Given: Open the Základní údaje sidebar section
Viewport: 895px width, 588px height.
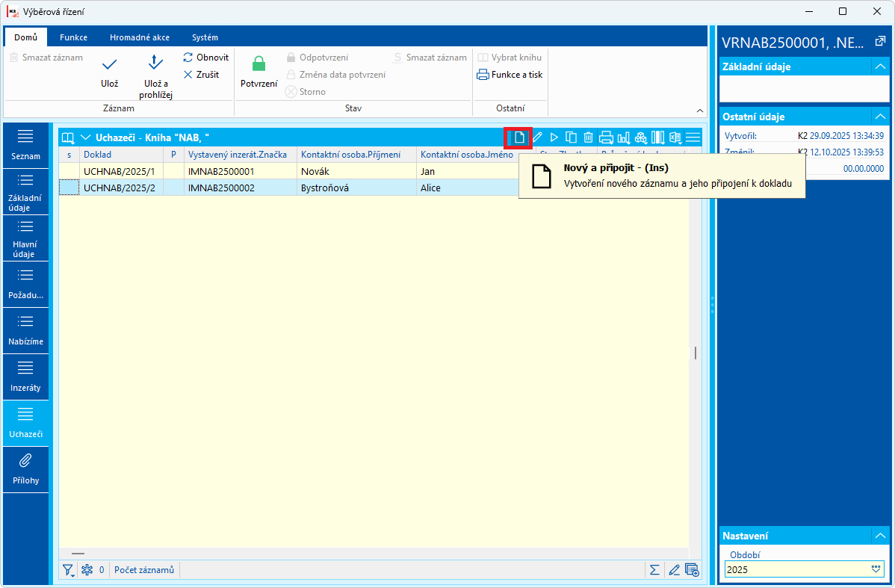Looking at the screenshot, I should coord(25,192).
